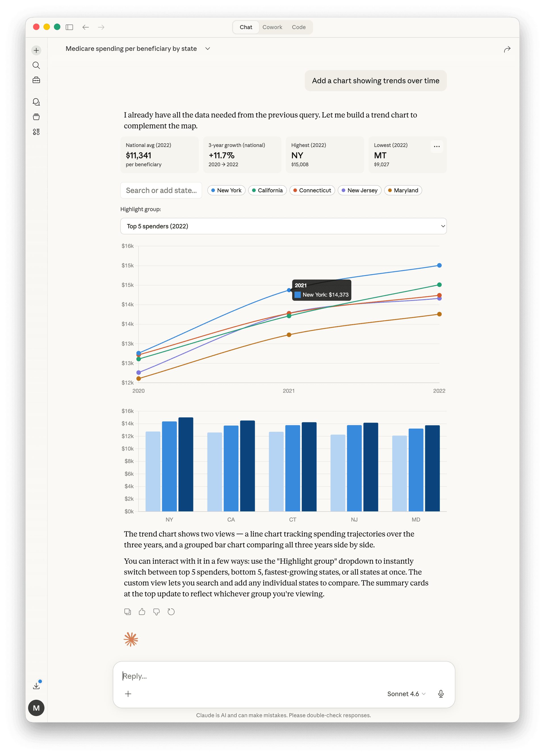
Task: Go forward with the right arrow
Action: [101, 27]
